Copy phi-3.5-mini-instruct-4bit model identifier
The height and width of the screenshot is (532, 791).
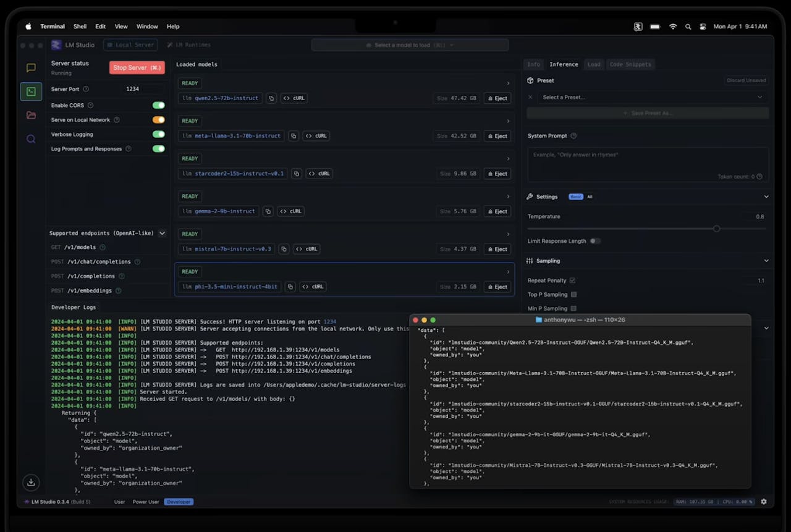(x=290, y=287)
